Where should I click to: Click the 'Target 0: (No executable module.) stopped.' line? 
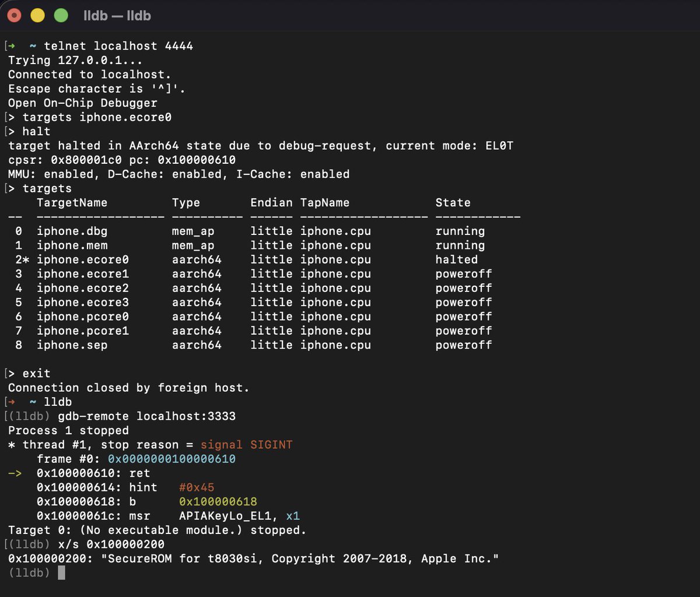(157, 530)
